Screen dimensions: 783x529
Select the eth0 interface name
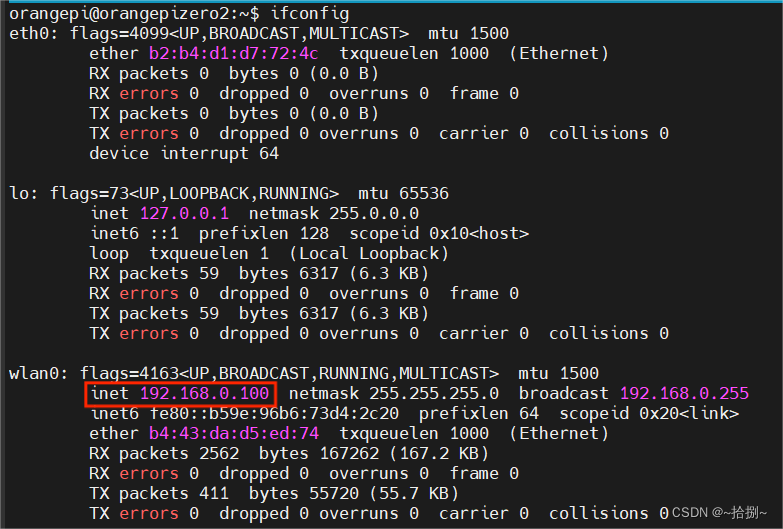(29, 33)
